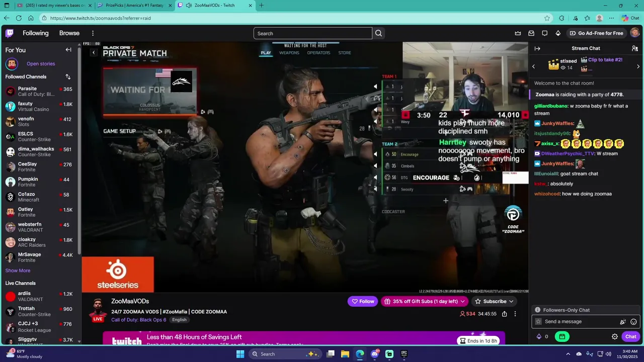The height and width of the screenshot is (362, 644).
Task: Sort followed channels with arrows icon
Action: coord(68,77)
